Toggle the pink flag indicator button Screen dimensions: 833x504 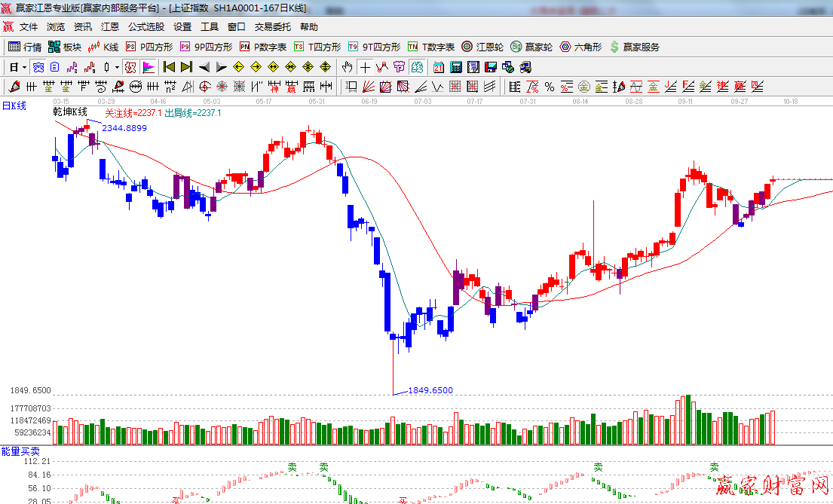pos(149,67)
